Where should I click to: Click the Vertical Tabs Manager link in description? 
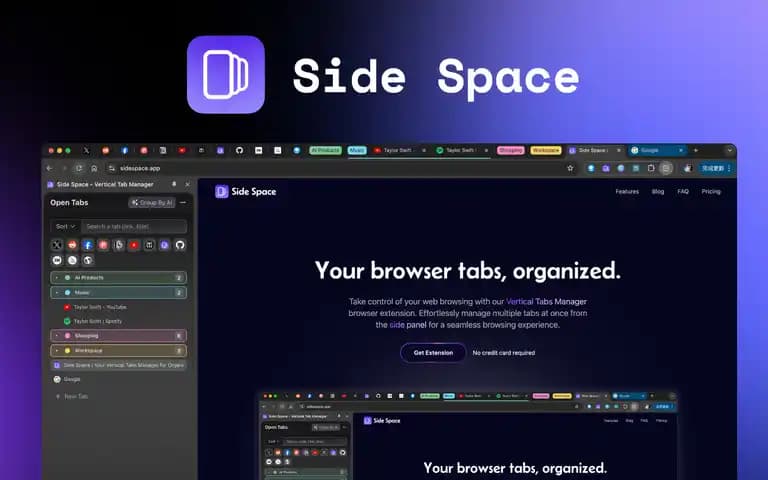pyautogui.click(x=546, y=301)
